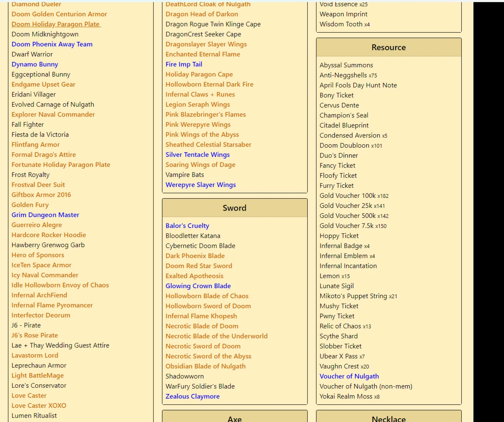Open Interfector Deorum entry

[41, 315]
